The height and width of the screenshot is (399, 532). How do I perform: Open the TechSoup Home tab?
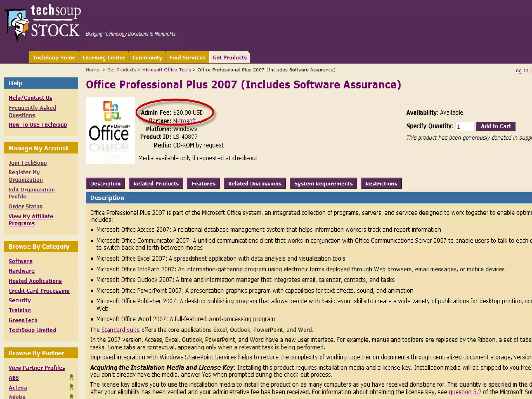click(x=54, y=57)
